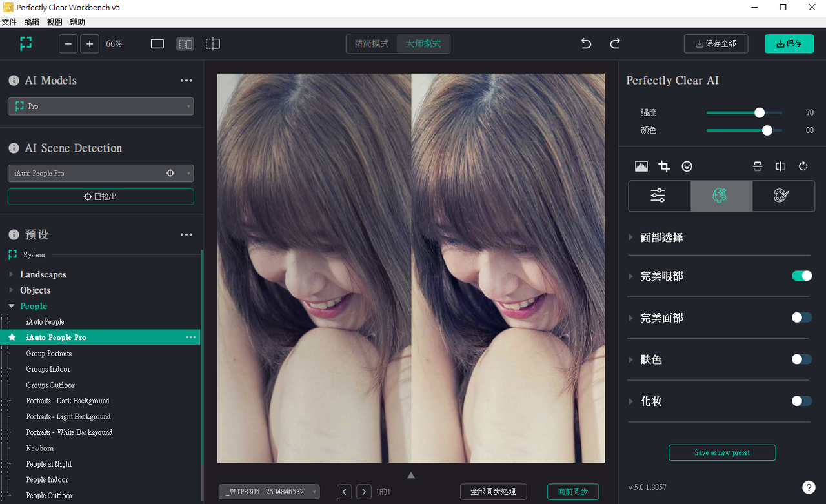826x504 pixels.
Task: Enable the 完美面部 toggle
Action: 801,318
